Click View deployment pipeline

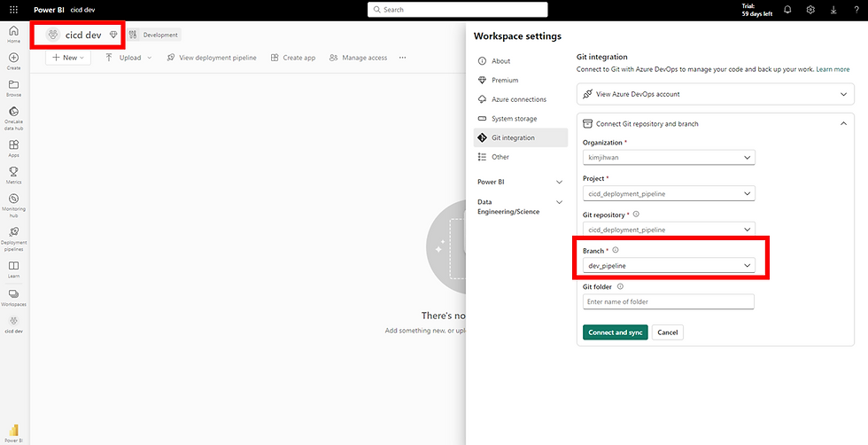[212, 58]
